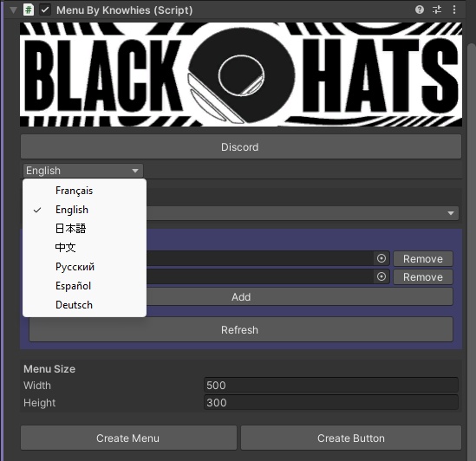Select English in the language list

(84, 210)
